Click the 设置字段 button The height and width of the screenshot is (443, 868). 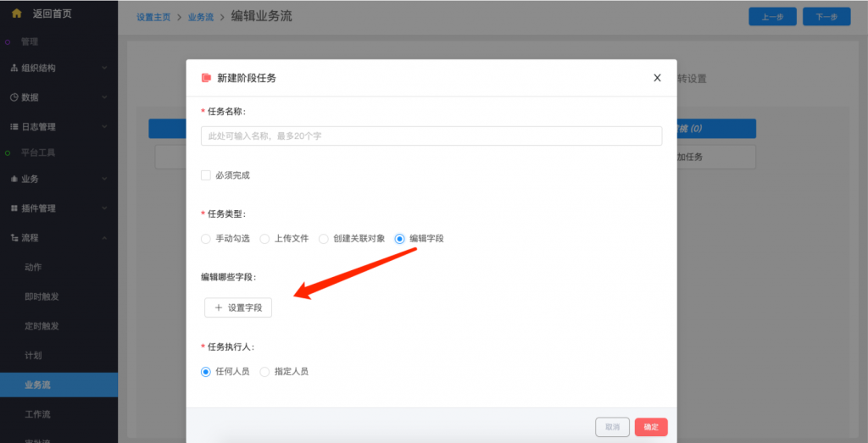[238, 307]
